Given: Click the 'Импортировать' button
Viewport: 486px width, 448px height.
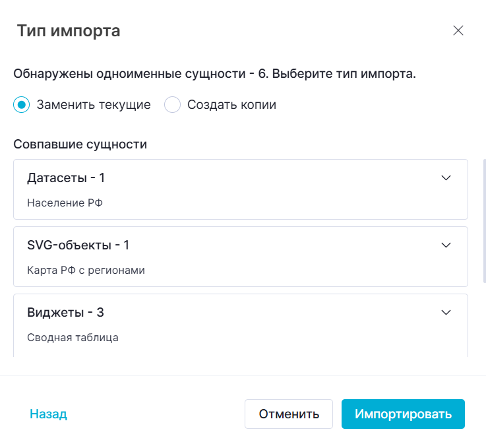Looking at the screenshot, I should 403,414.
